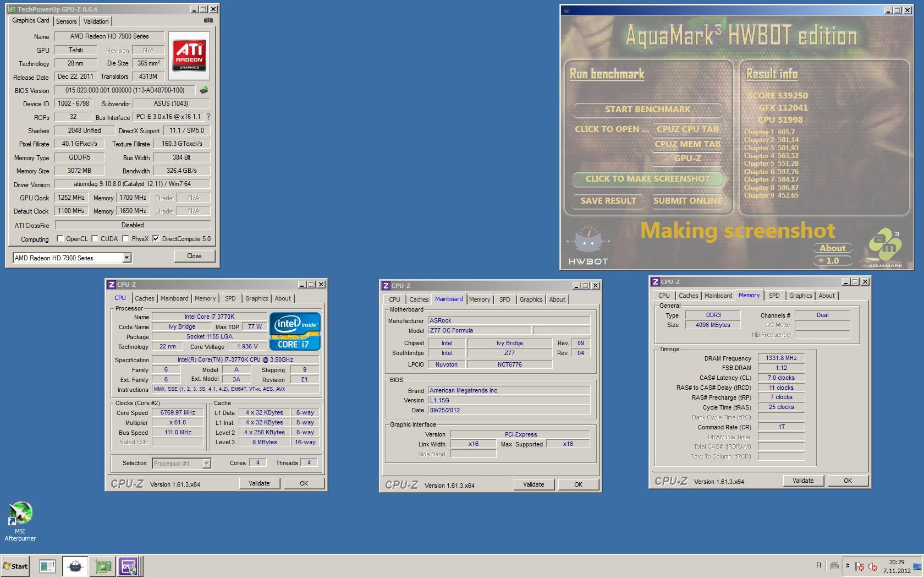Click the CPU-Z CPU window title icon
The image size is (924, 578).
111,285
